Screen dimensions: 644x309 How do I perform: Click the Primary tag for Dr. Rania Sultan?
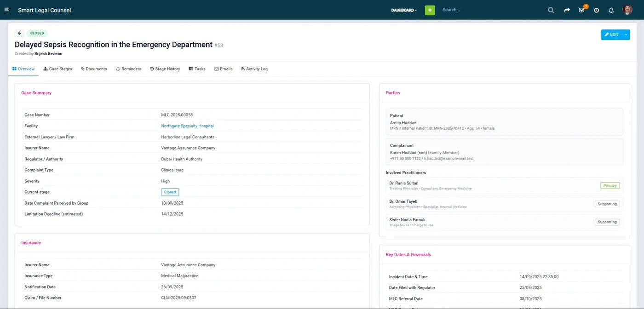(610, 186)
